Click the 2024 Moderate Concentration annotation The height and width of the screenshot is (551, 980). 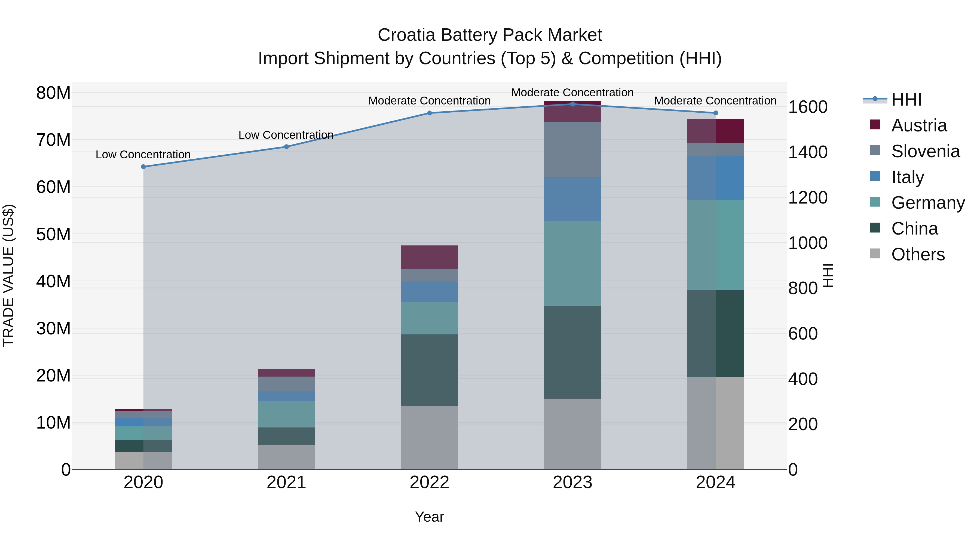716,101
